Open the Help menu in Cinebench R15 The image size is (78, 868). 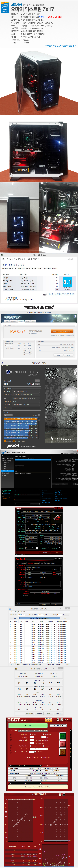[x=7, y=366]
